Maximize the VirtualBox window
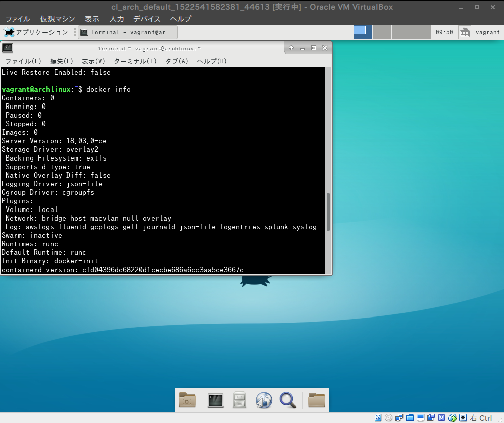Viewport: 504px width, 423px height. click(x=477, y=7)
